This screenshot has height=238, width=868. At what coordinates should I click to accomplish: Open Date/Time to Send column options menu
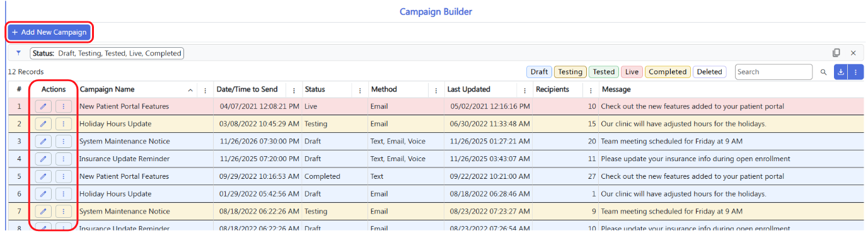tap(294, 90)
